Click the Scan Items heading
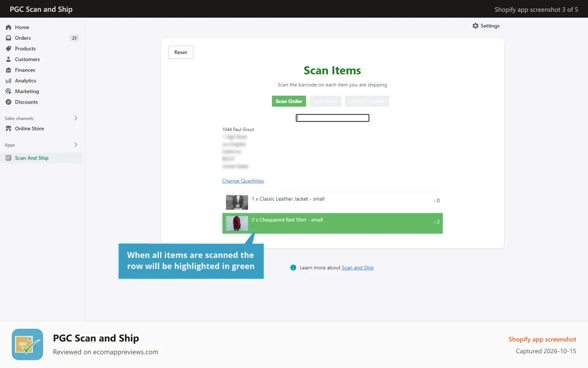Screen dimensions: 588x368 (x=332, y=71)
